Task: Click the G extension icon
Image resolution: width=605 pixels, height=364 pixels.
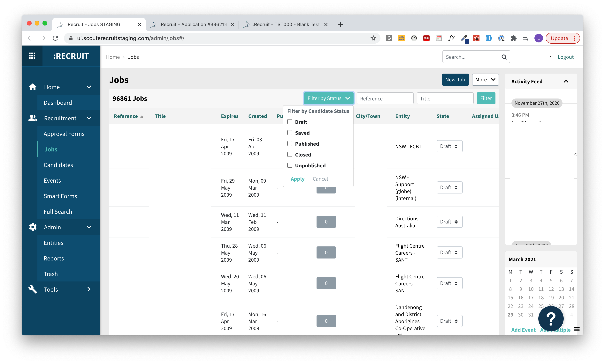Action: [x=389, y=38]
